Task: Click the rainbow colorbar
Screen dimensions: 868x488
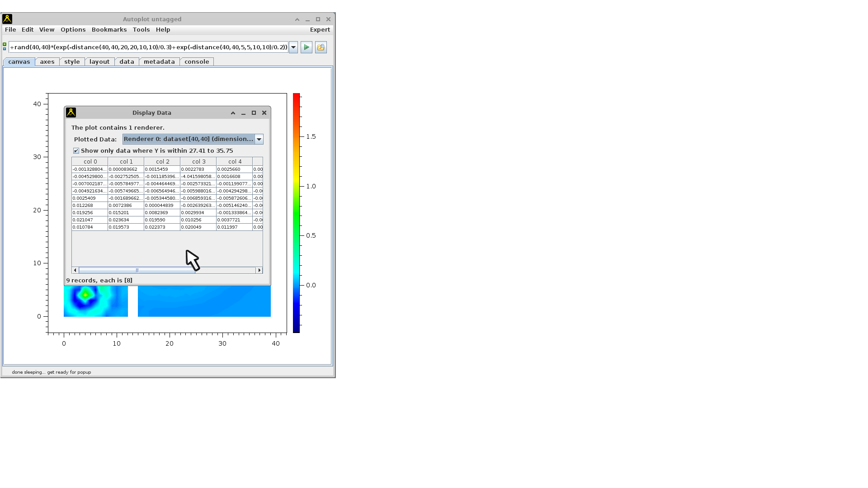Action: click(296, 212)
